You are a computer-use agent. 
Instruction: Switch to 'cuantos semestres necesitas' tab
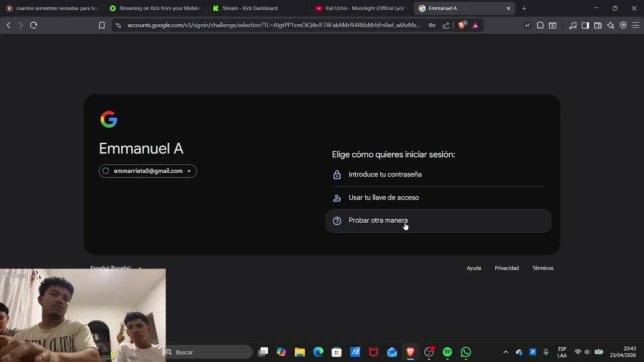pyautogui.click(x=52, y=8)
